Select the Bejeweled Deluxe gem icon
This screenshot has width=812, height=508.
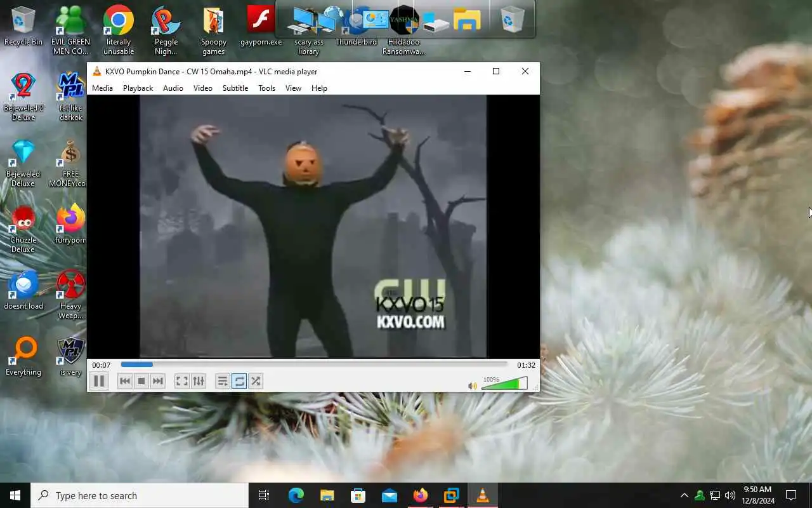coord(23,163)
